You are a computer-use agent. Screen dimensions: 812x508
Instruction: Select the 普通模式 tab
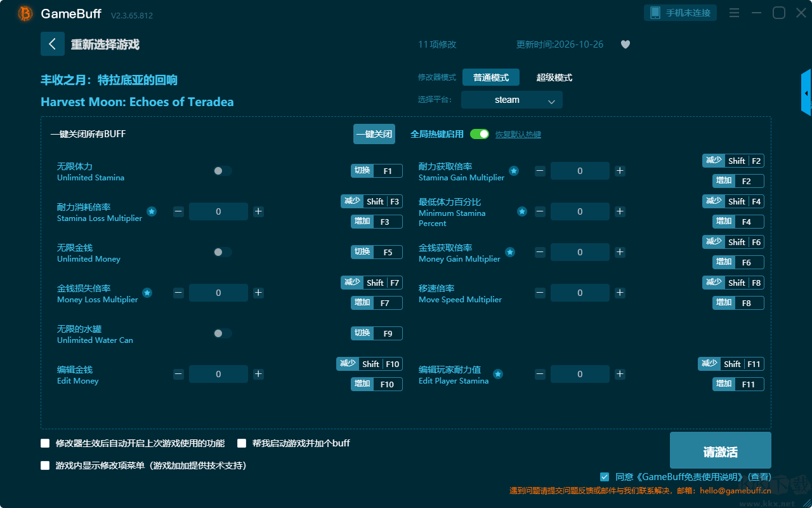pos(491,77)
